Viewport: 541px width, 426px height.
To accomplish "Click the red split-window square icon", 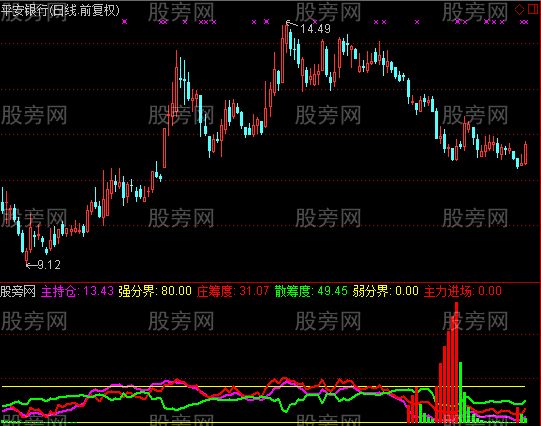I will (533, 9).
